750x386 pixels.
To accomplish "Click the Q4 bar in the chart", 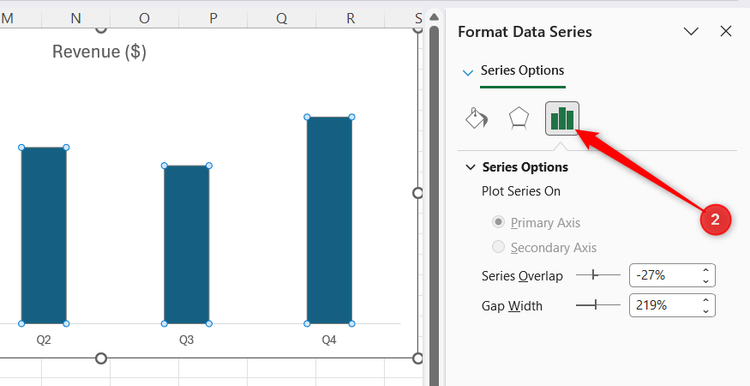I will coord(329,220).
